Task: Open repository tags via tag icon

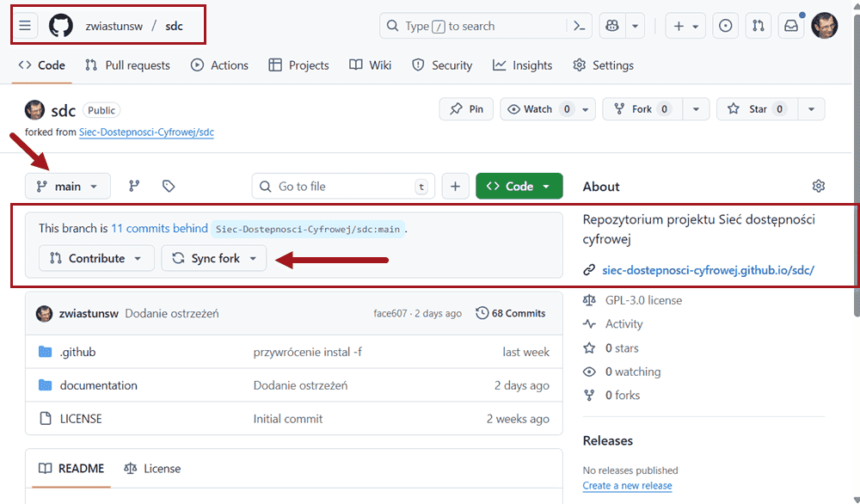Action: 168,186
